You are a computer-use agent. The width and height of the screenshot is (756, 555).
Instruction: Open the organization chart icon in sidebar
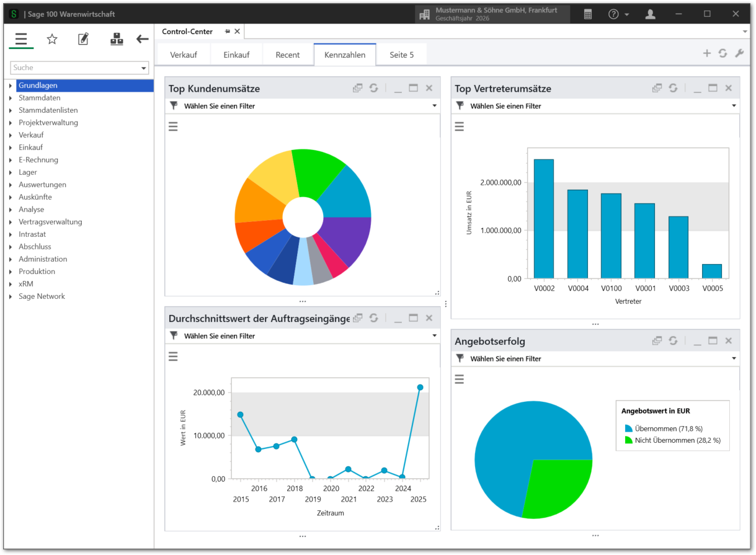click(x=117, y=39)
